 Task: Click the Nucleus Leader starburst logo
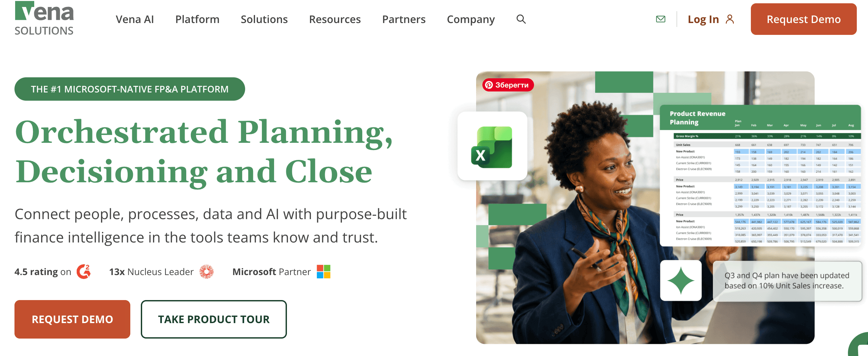206,271
